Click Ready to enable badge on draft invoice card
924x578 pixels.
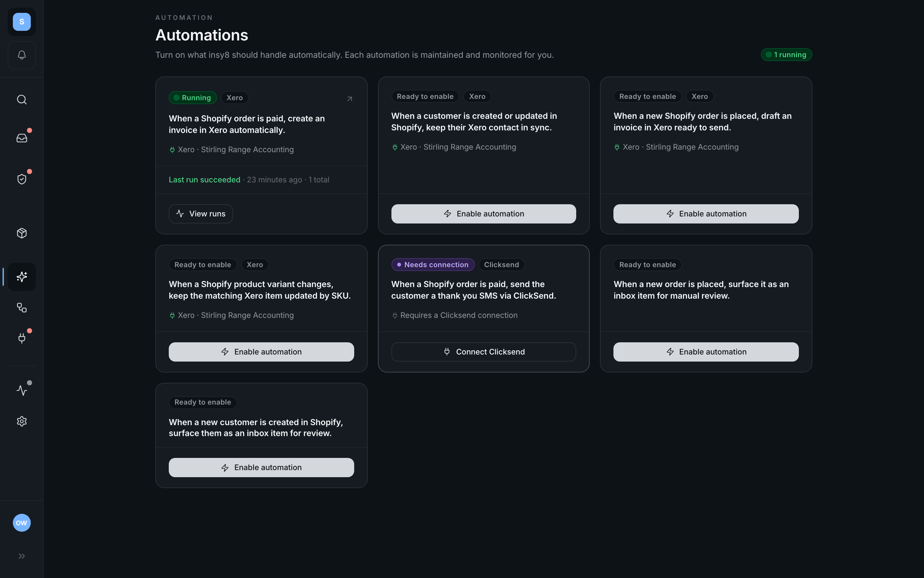647,96
